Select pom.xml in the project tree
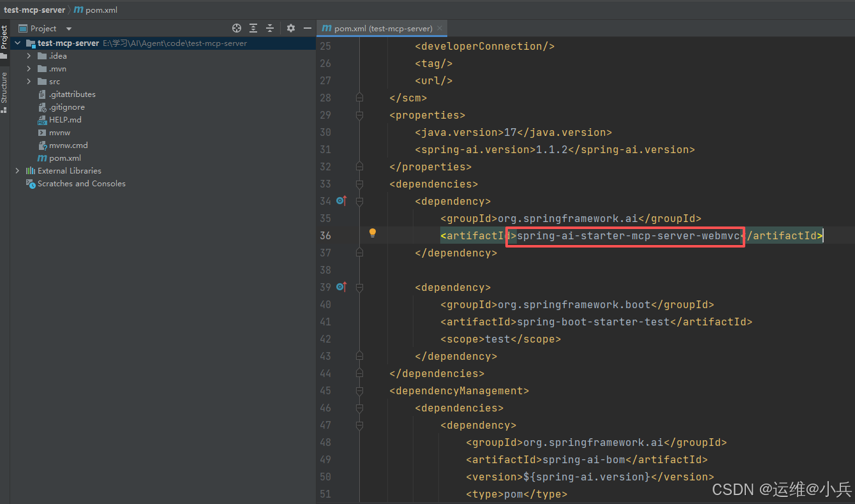Screen dimensions: 855x504 (x=65, y=158)
